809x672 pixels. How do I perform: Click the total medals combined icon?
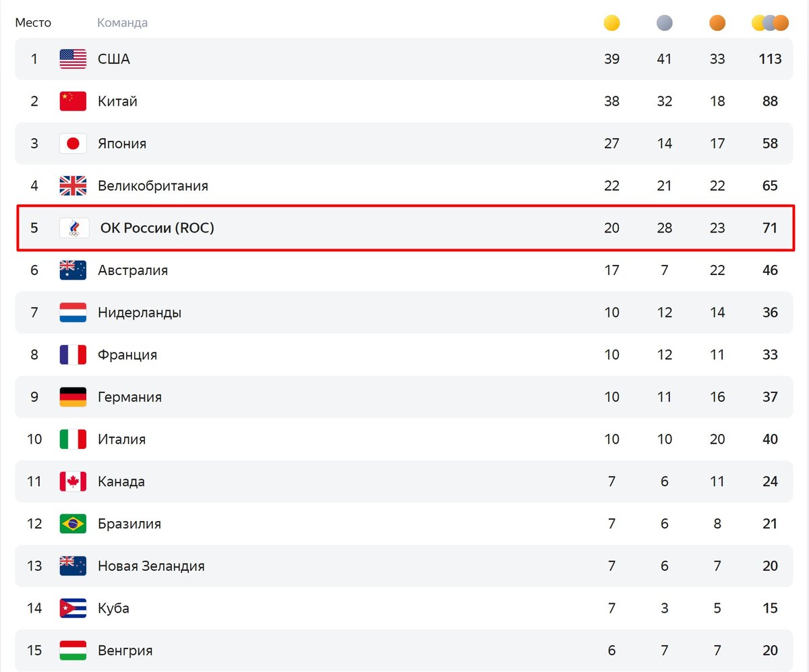coord(770,24)
